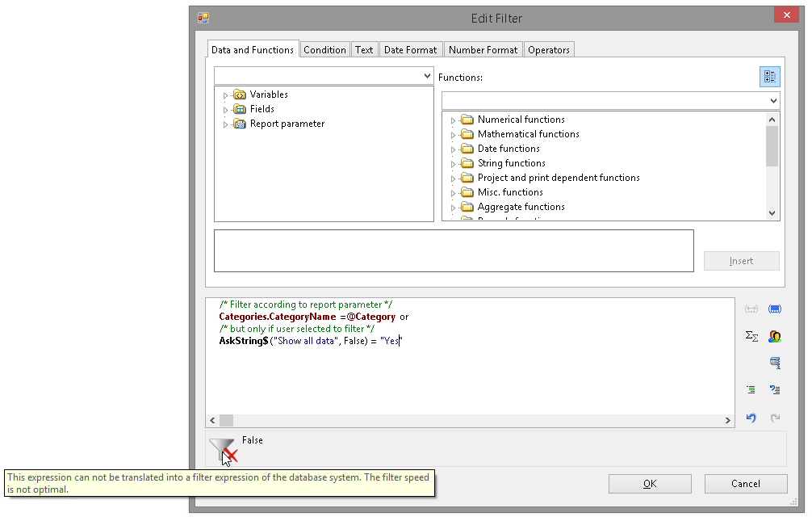Open the Date Format tab
The height and width of the screenshot is (521, 812).
pyautogui.click(x=411, y=50)
